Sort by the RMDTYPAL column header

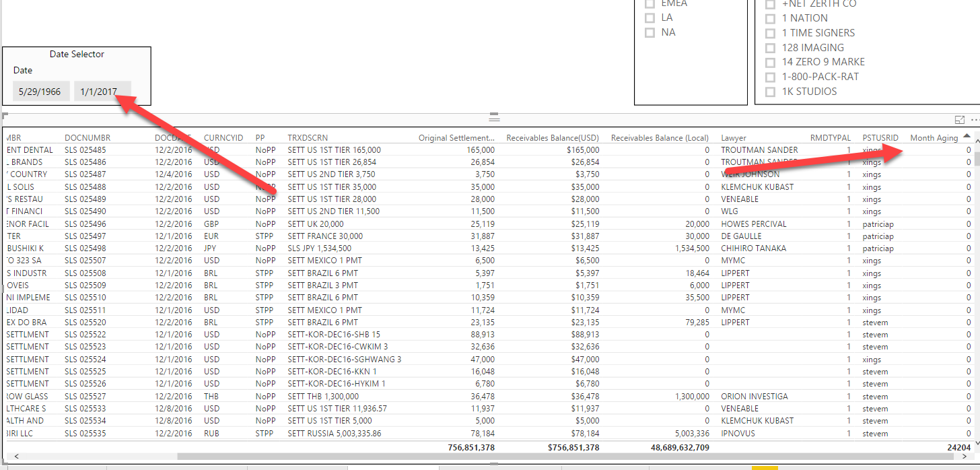pos(831,137)
